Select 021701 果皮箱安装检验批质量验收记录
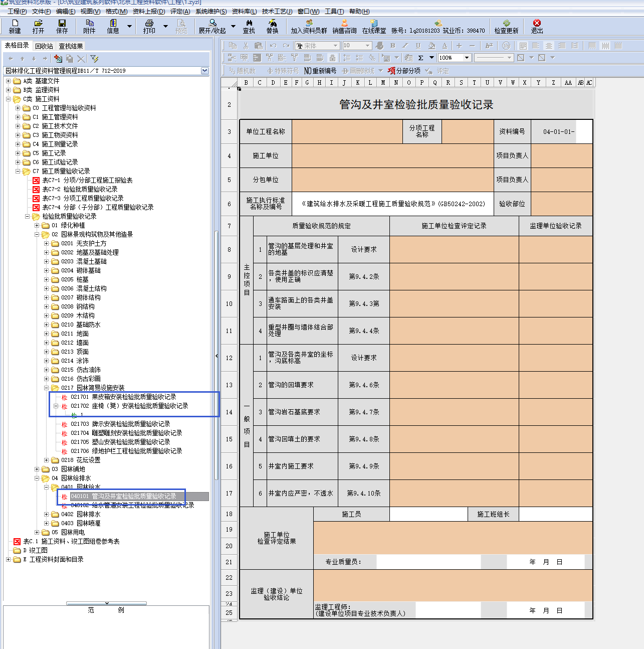The height and width of the screenshot is (649, 644). click(x=123, y=397)
